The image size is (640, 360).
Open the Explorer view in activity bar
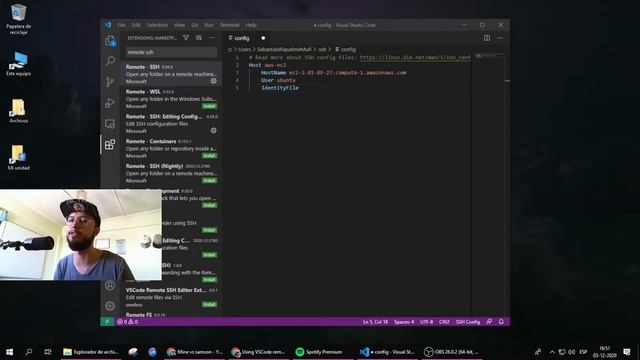110,40
